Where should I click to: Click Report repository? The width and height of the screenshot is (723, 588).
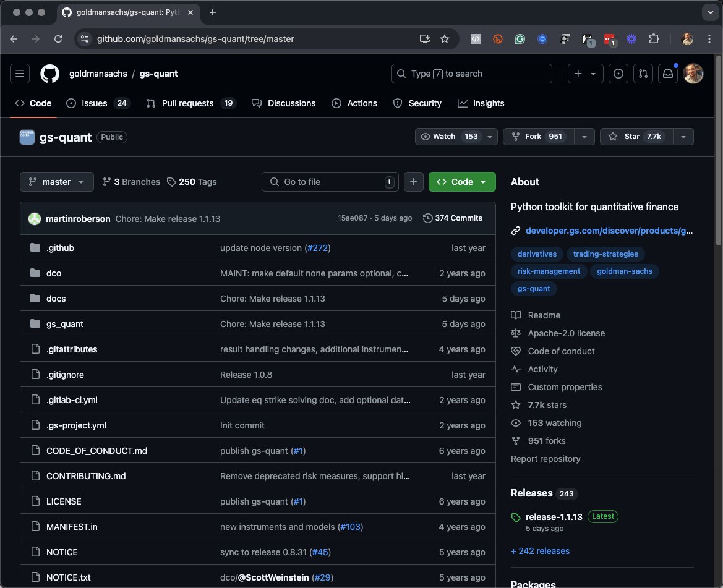pyautogui.click(x=545, y=459)
